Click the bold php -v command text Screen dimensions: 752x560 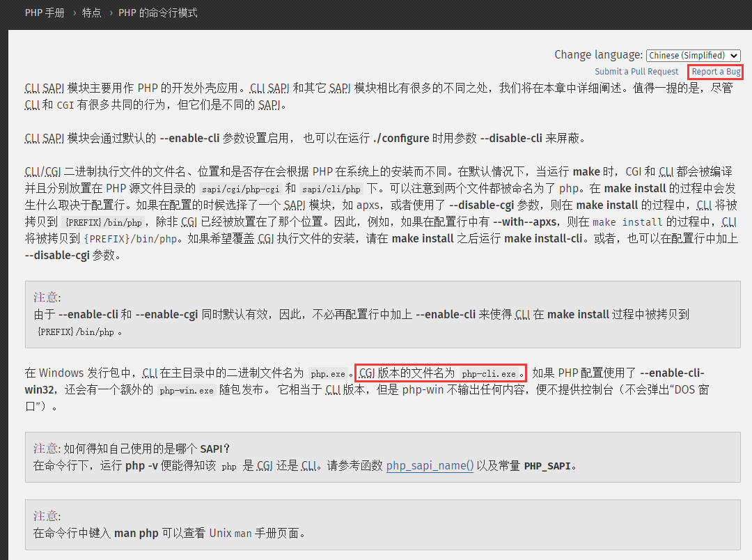(x=144, y=466)
